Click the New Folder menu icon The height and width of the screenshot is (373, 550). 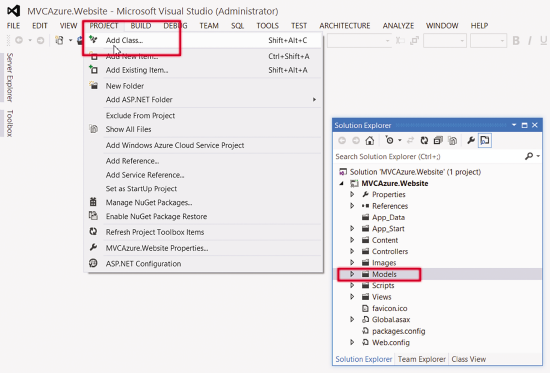tap(93, 85)
